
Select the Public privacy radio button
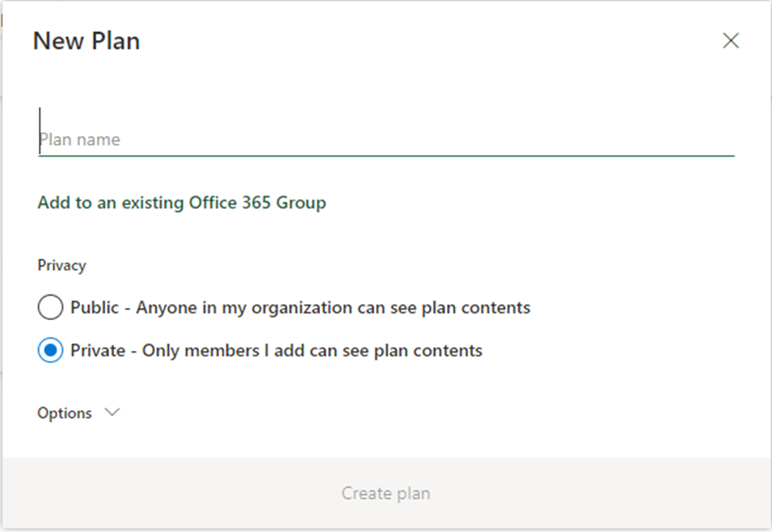[x=50, y=307]
